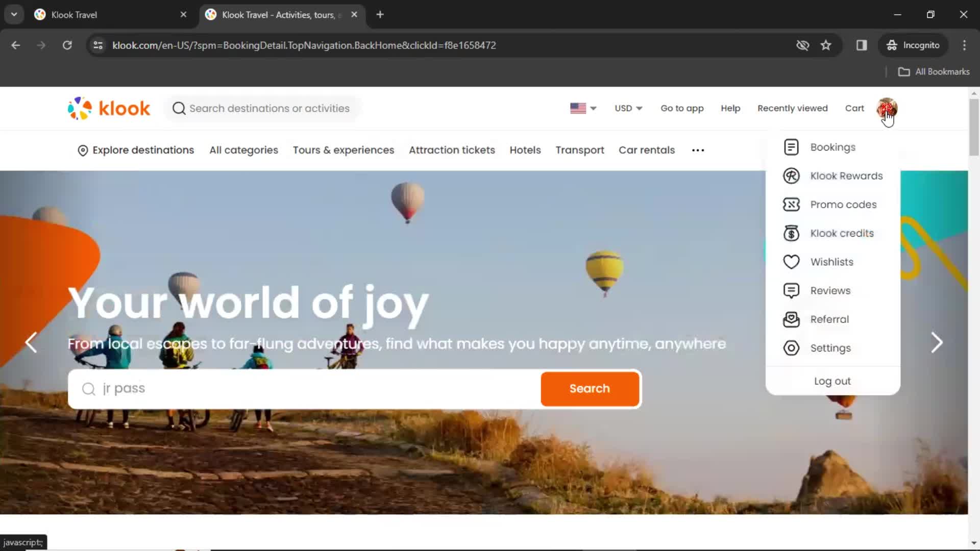Expand the USD currency dropdown
The width and height of the screenshot is (980, 551).
point(628,108)
